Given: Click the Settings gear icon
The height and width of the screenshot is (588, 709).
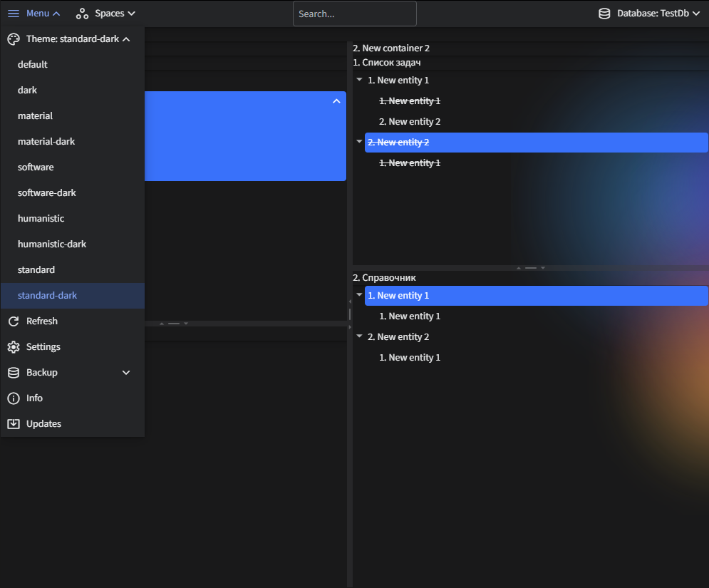Looking at the screenshot, I should tap(14, 347).
